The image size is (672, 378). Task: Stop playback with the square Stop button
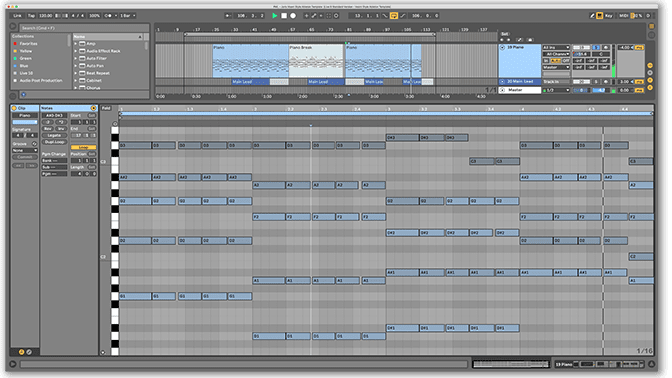coord(284,15)
